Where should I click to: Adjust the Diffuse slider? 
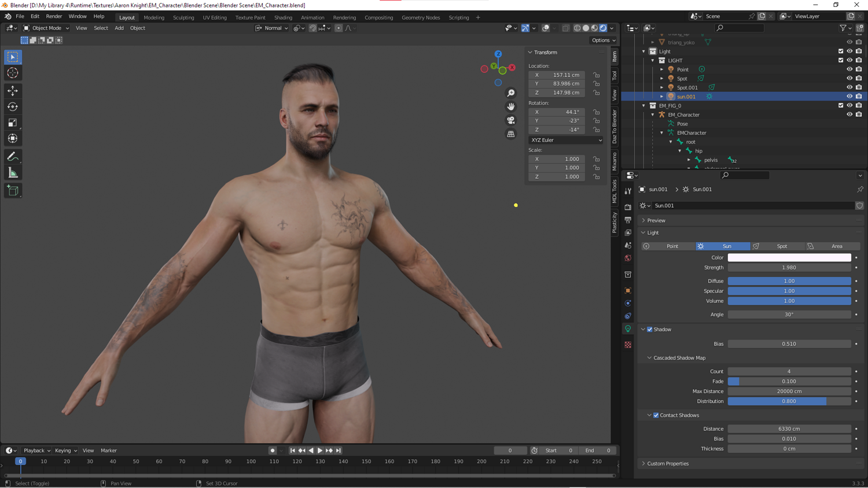click(x=789, y=281)
